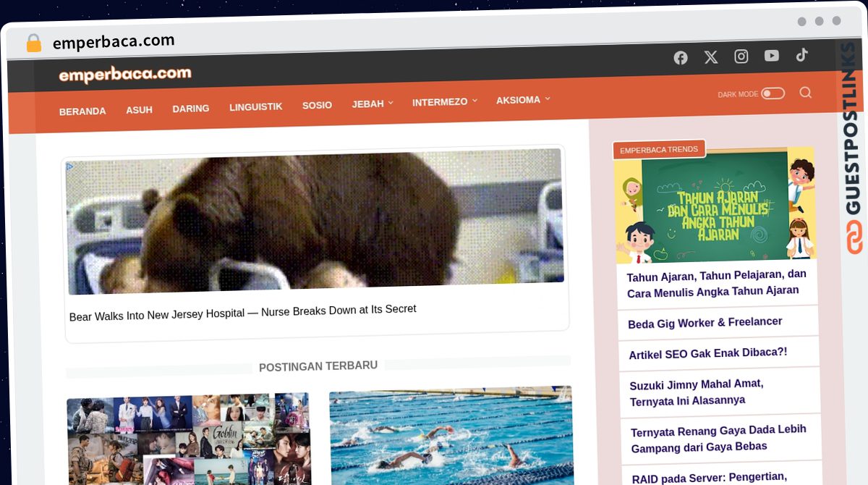The height and width of the screenshot is (485, 868).
Task: Click the bear hospital ad image
Action: coord(315,222)
